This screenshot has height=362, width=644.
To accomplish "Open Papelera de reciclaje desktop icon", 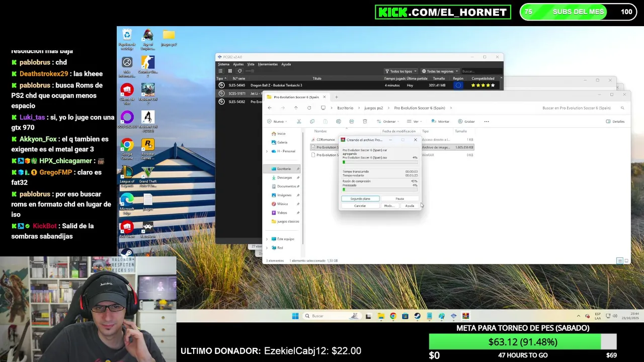I will [127, 40].
